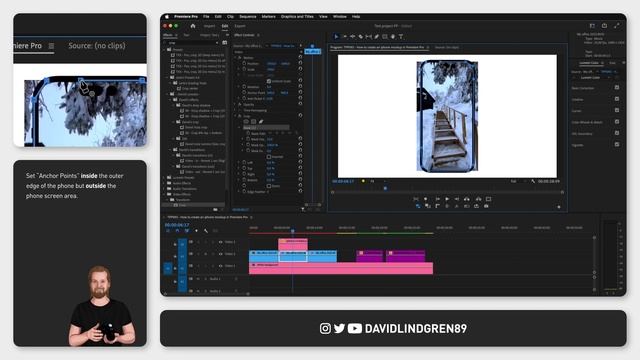
Task: Open the Button Editor plus icon
Action: pyautogui.click(x=559, y=207)
